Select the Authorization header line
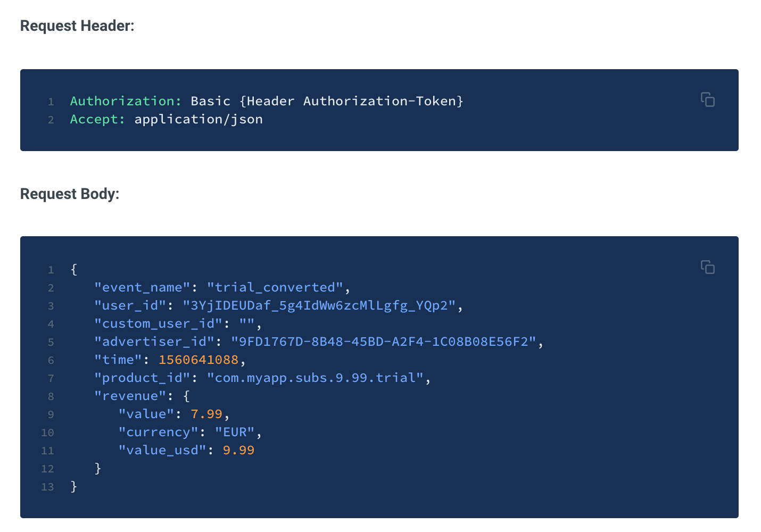 tap(266, 101)
